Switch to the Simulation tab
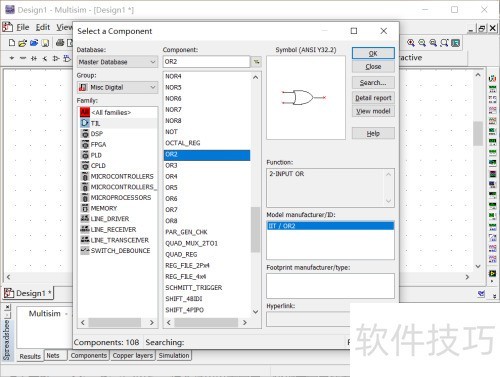500x377 pixels. point(174,355)
